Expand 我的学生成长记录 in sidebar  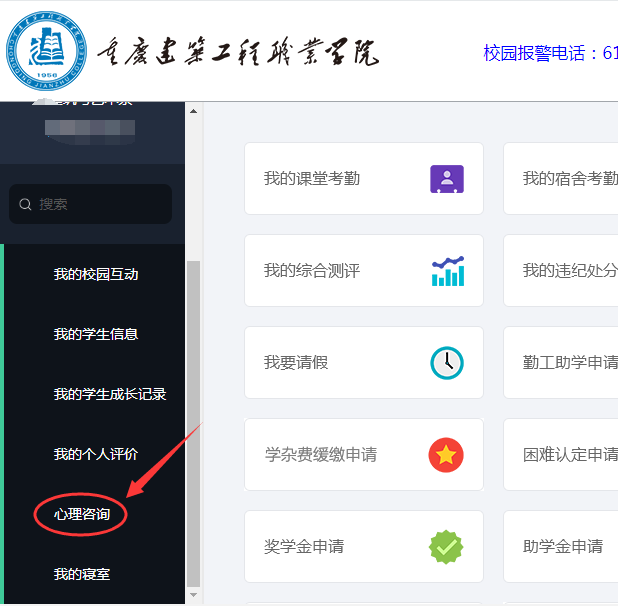click(x=110, y=394)
